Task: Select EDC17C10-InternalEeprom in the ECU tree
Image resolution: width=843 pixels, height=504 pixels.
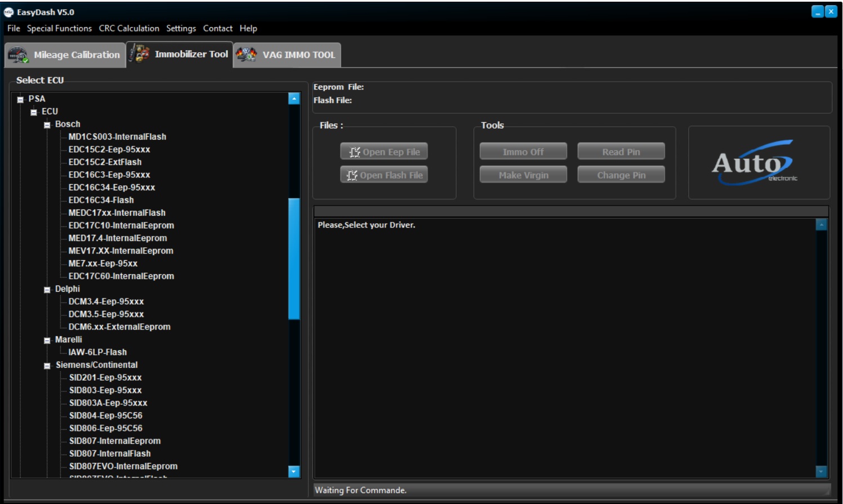Action: (x=121, y=225)
